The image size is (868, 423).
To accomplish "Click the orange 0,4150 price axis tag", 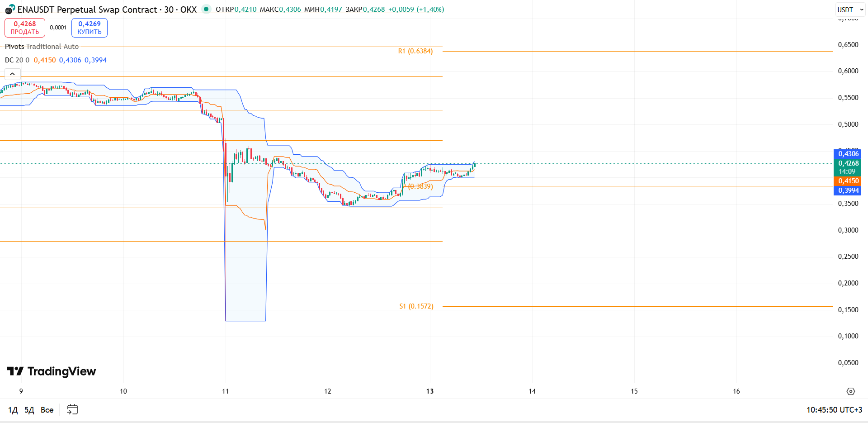I will [847, 181].
